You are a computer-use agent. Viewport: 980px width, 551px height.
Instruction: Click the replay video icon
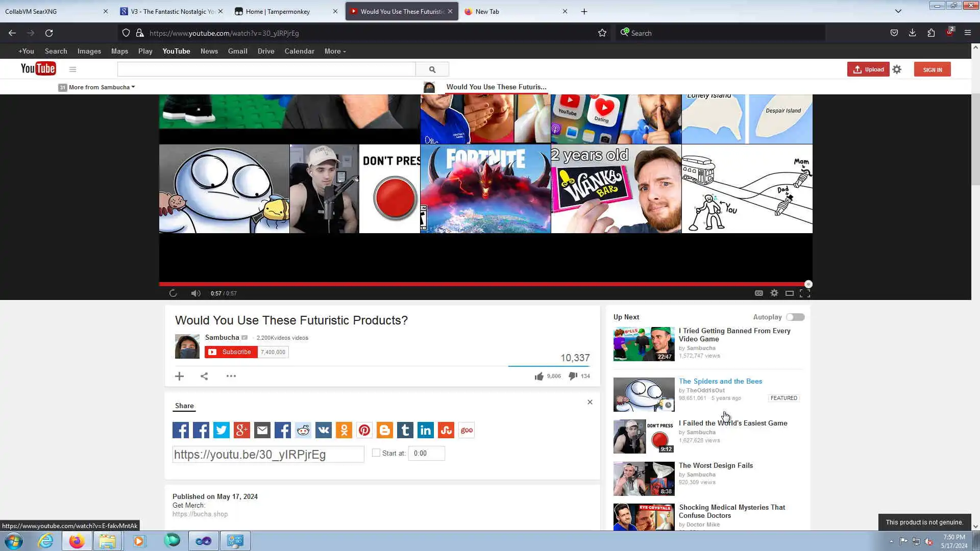173,293
